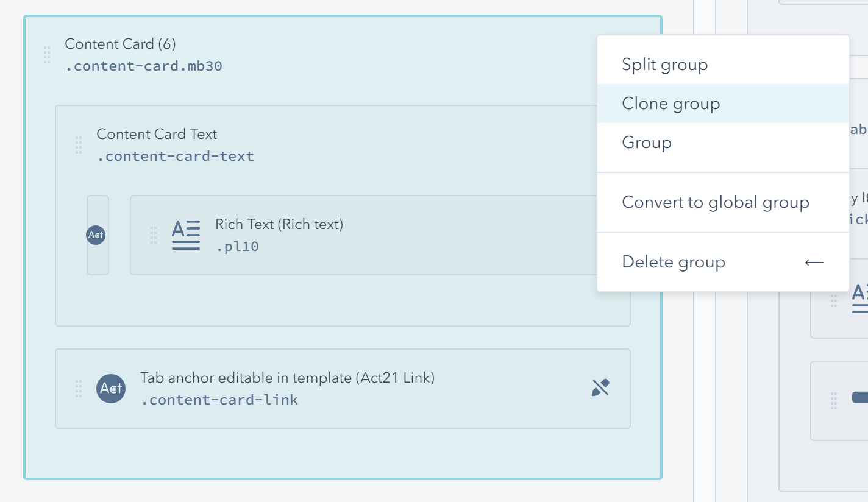Select the small Act icon in narrow column
This screenshot has height=502, width=868.
point(96,235)
